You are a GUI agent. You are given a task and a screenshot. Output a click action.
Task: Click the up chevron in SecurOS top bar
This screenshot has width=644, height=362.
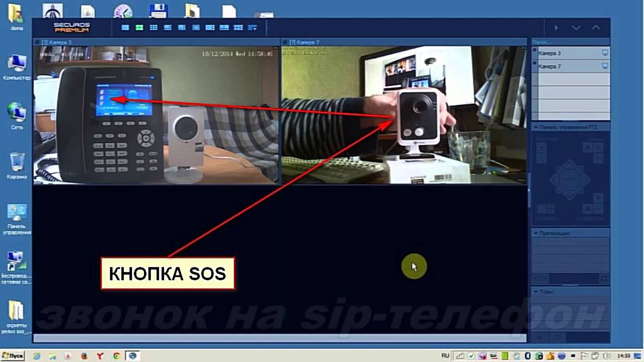[x=596, y=28]
